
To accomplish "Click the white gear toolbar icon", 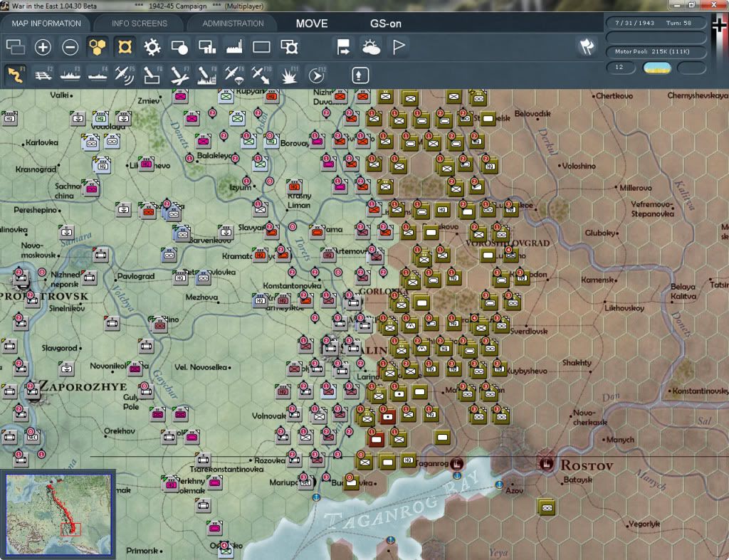I will tap(152, 47).
